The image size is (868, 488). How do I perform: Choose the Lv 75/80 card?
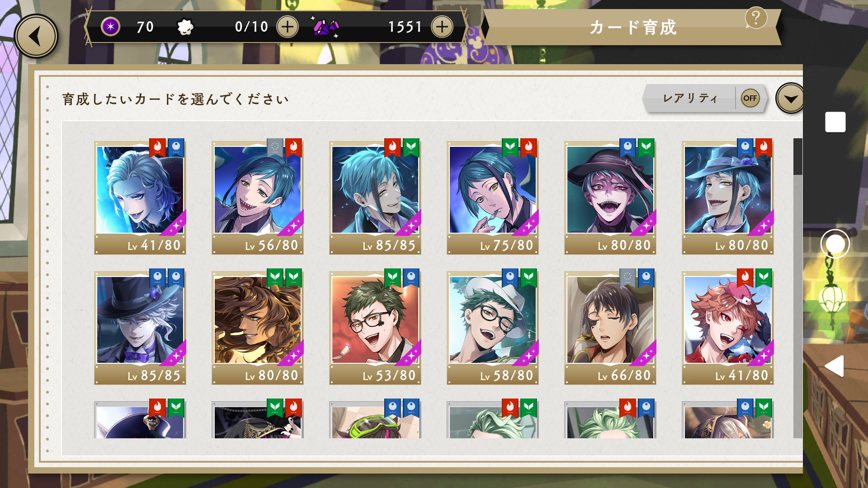[x=493, y=197]
